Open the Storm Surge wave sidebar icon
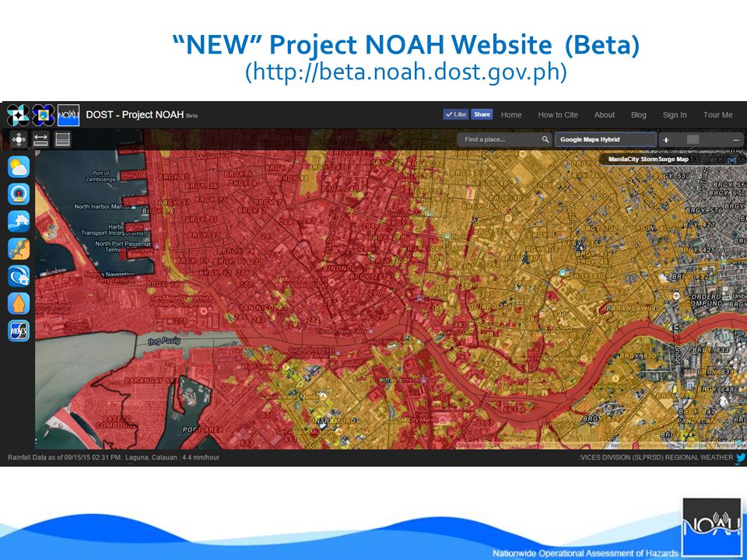The image size is (747, 560). click(x=19, y=276)
